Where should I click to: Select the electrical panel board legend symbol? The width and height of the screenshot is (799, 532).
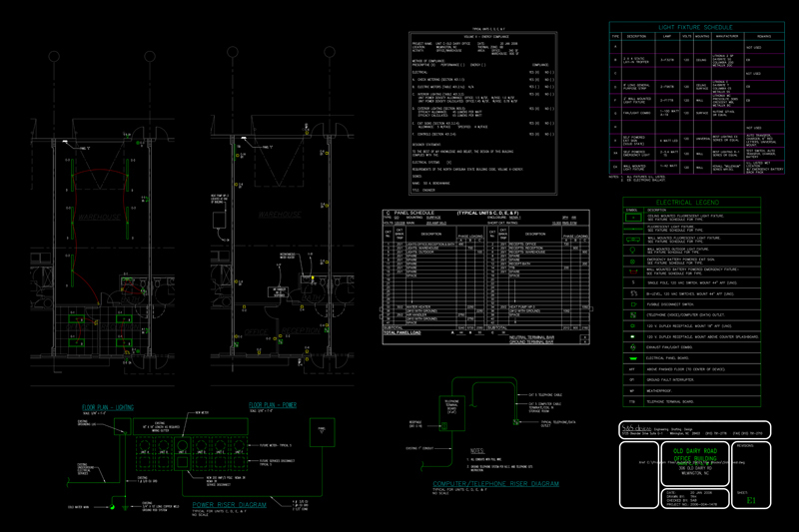[632, 358]
